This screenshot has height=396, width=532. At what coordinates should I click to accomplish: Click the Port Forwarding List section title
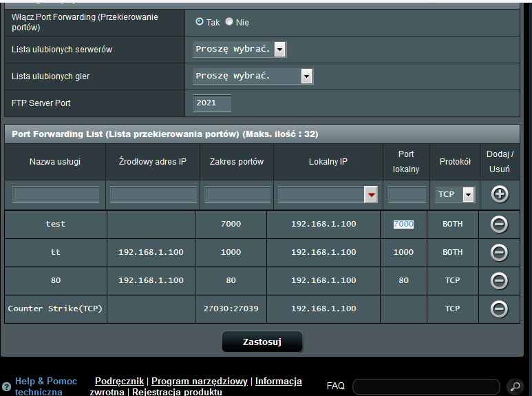(x=165, y=134)
